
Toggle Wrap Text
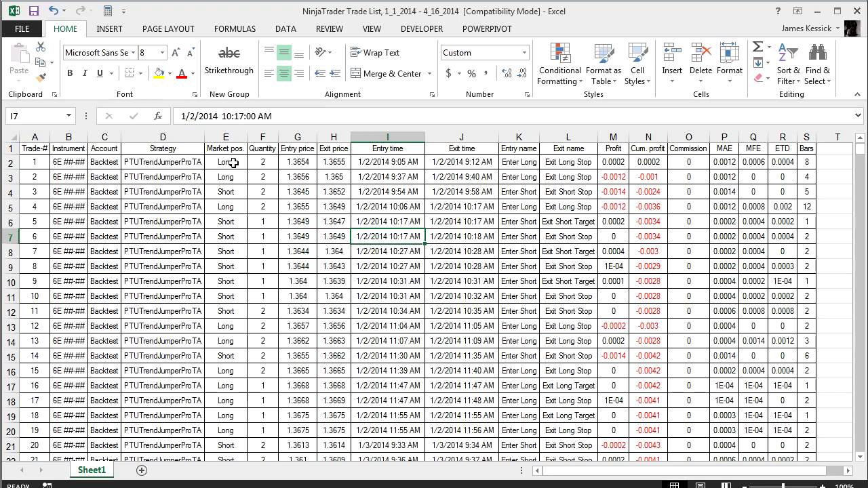coord(375,52)
